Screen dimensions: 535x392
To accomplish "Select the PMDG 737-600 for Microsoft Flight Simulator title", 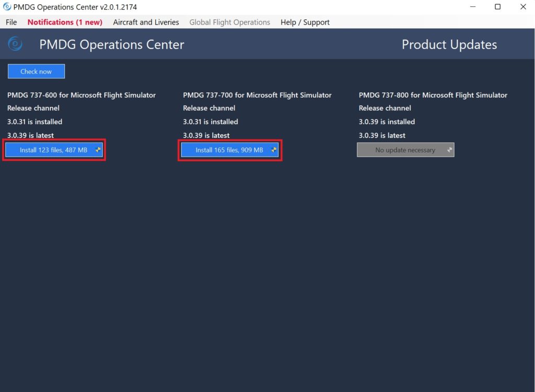I will tap(82, 95).
